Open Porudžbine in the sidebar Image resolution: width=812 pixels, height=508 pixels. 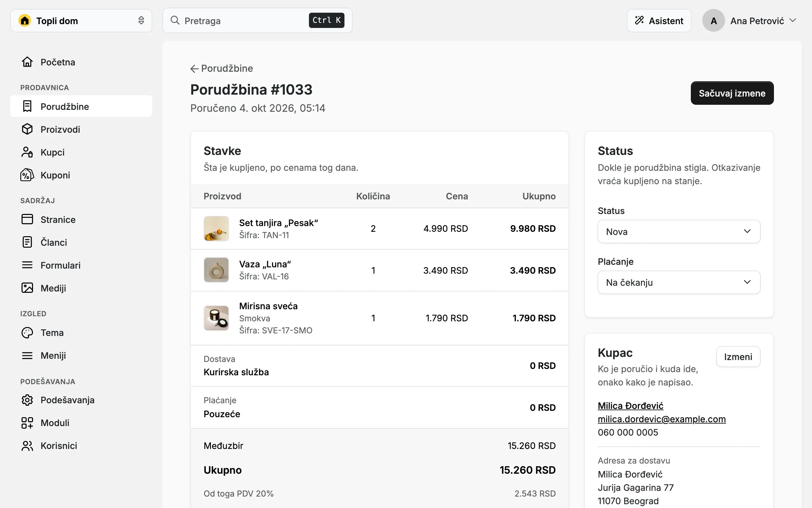click(x=81, y=106)
